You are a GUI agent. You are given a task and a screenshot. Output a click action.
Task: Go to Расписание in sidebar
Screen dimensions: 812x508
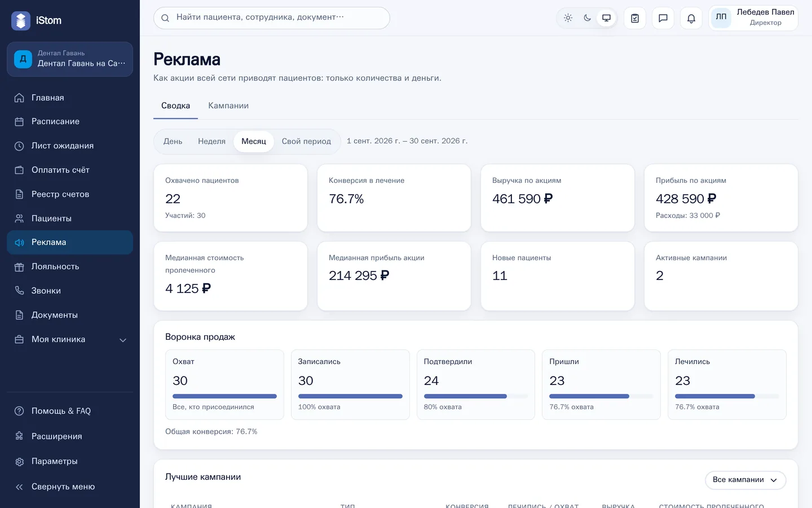point(70,121)
